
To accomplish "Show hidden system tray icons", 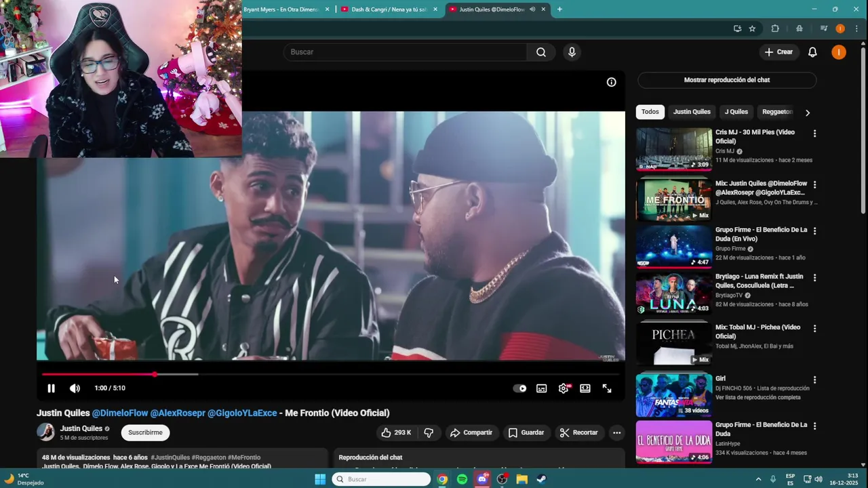I will coord(758,479).
